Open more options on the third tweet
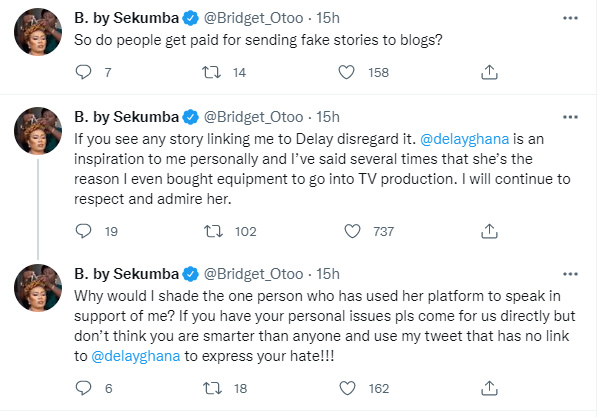This screenshot has width=600, height=417. (x=570, y=274)
